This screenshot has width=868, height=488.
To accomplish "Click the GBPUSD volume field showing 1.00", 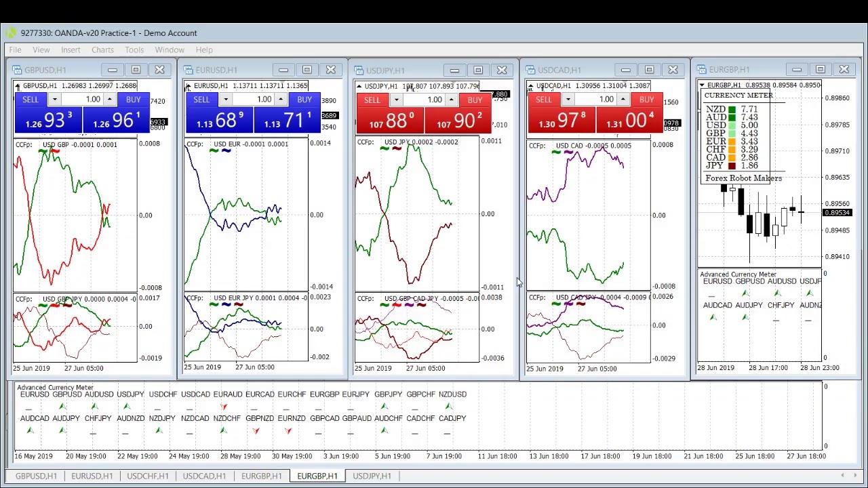I will (82, 100).
